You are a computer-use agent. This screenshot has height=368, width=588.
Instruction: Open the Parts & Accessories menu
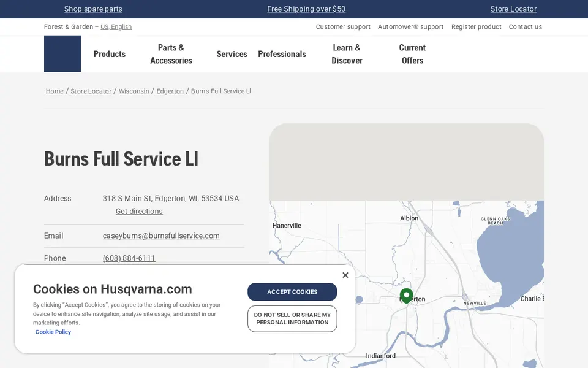[171, 54]
